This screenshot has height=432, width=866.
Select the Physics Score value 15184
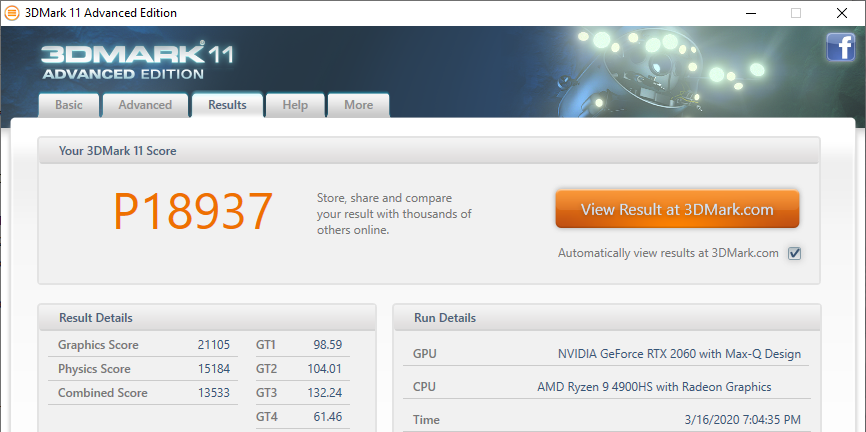pos(214,369)
